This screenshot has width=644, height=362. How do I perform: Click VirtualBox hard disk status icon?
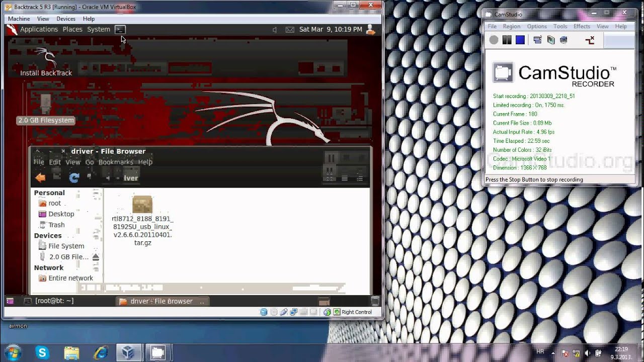(264, 312)
